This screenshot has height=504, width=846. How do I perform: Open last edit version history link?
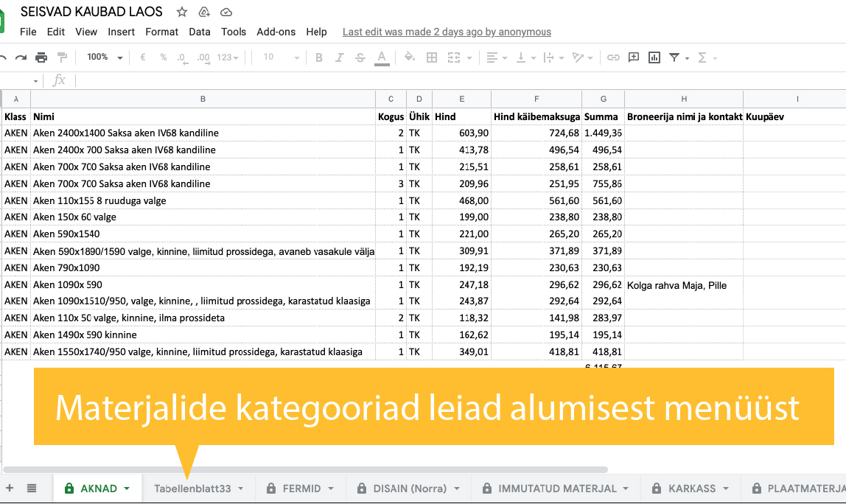pyautogui.click(x=447, y=32)
